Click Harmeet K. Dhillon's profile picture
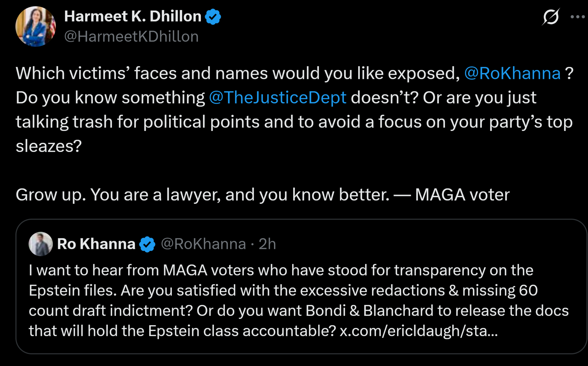Screen dimensions: 588x366 point(36,27)
